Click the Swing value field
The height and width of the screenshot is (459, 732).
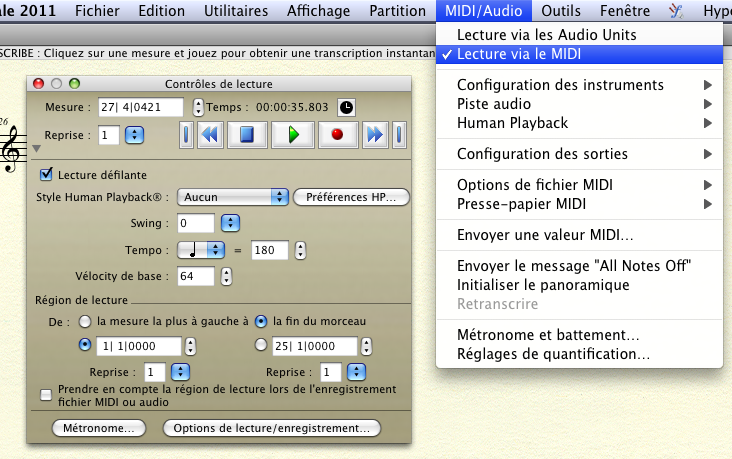pyautogui.click(x=196, y=223)
